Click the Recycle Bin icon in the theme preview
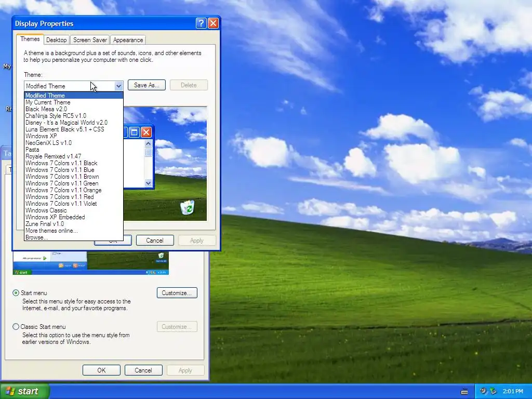 pos(187,207)
